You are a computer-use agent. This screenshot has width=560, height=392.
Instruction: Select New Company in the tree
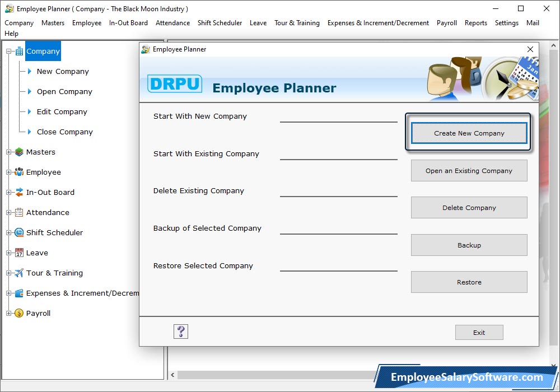(63, 72)
